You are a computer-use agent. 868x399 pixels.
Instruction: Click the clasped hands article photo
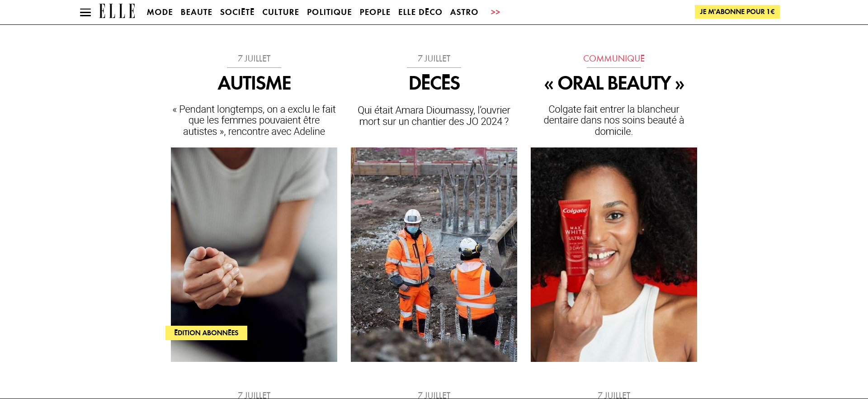tap(254, 254)
